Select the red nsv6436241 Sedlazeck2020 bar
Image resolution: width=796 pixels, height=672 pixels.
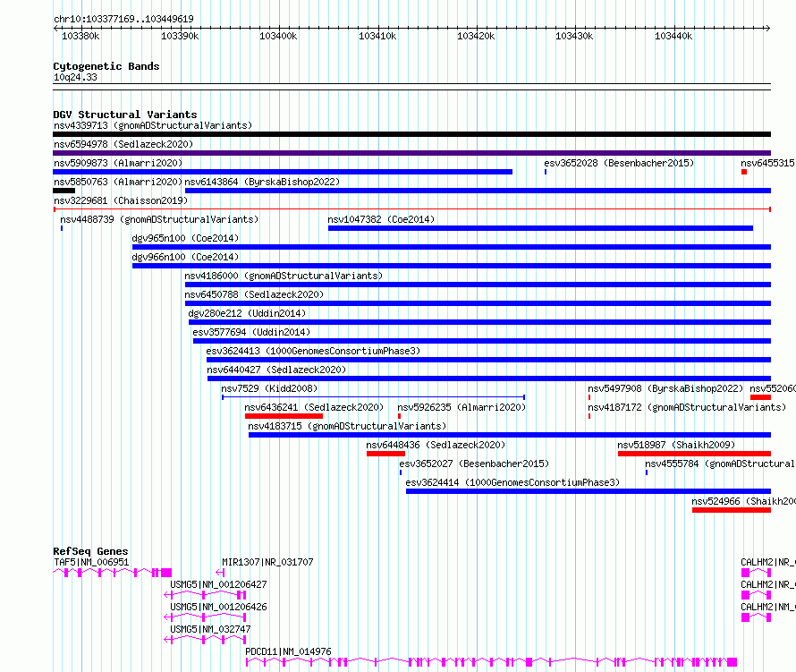point(284,416)
